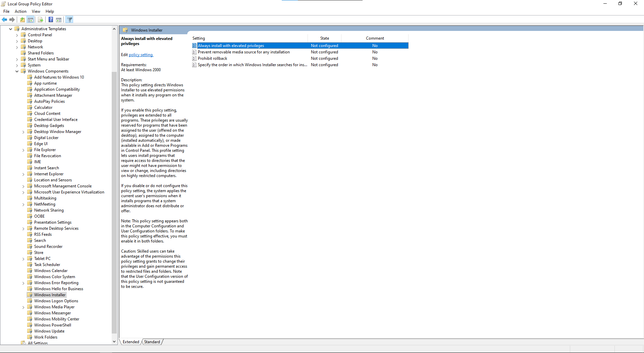The width and height of the screenshot is (644, 353).
Task: Click policy icon of Always install with elevated privileges
Action: coord(194,46)
